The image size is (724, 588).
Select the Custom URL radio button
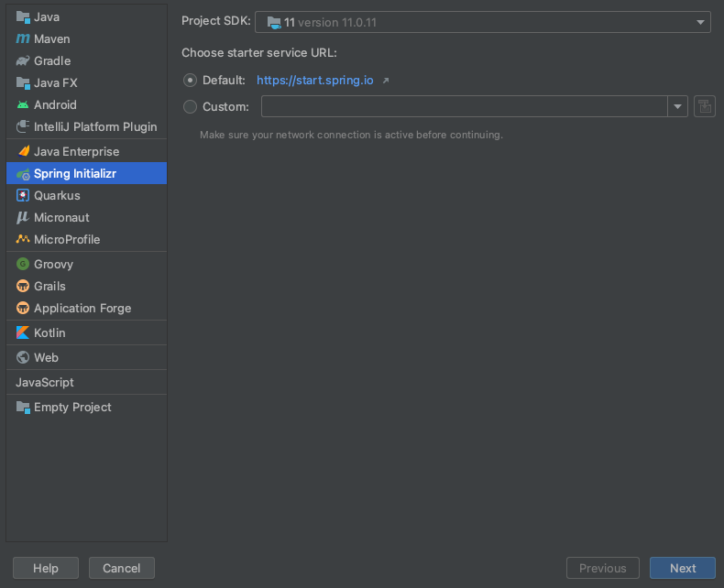191,107
